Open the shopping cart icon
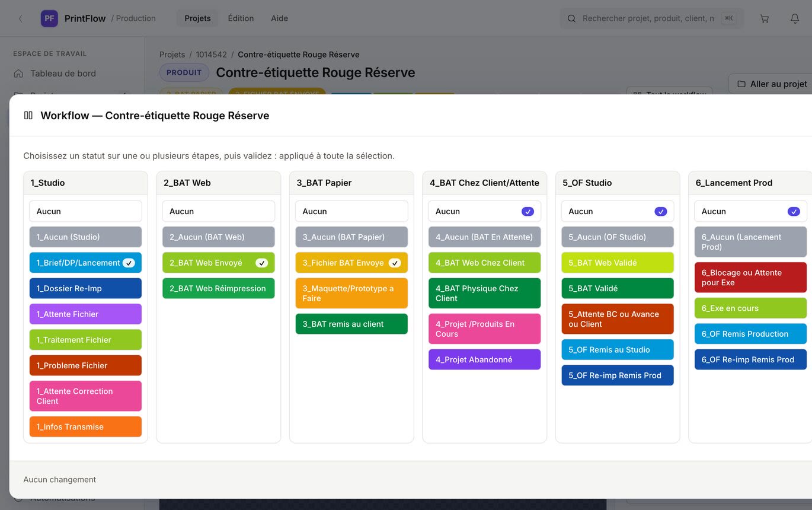812x510 pixels. 765,18
